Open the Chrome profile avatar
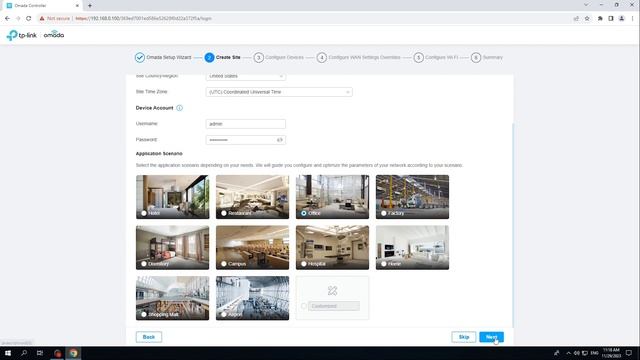This screenshot has width=640, height=360. click(x=622, y=18)
